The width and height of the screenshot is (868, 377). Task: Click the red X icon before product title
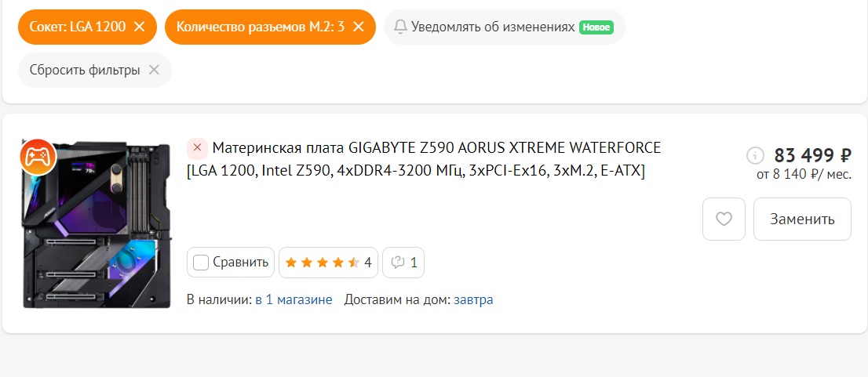coord(197,149)
